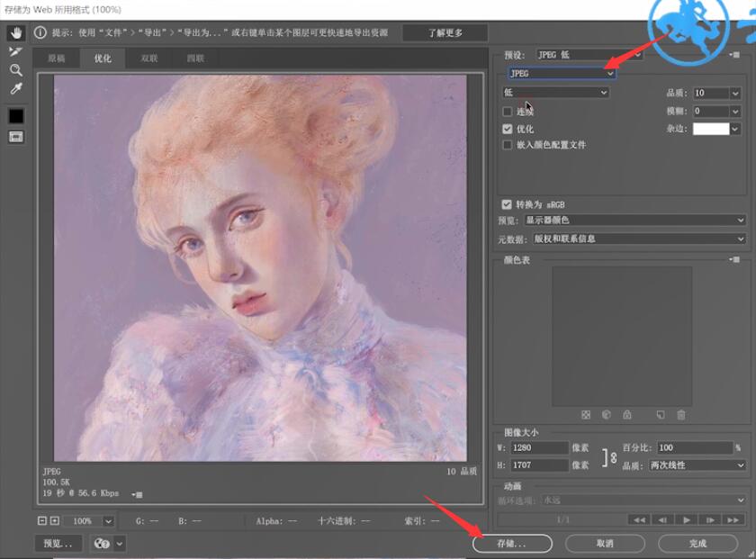Click the info tip icon
This screenshot has height=559, width=756.
40,32
